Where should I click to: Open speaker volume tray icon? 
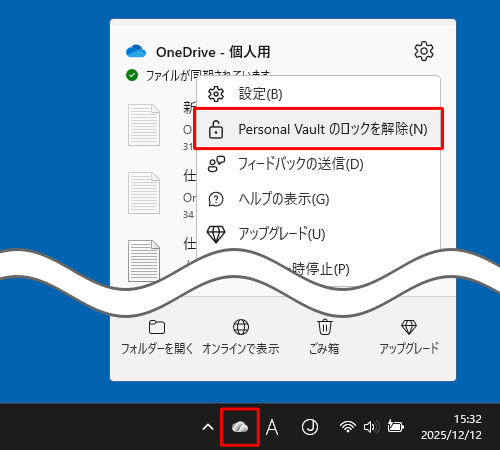pyautogui.click(x=371, y=427)
